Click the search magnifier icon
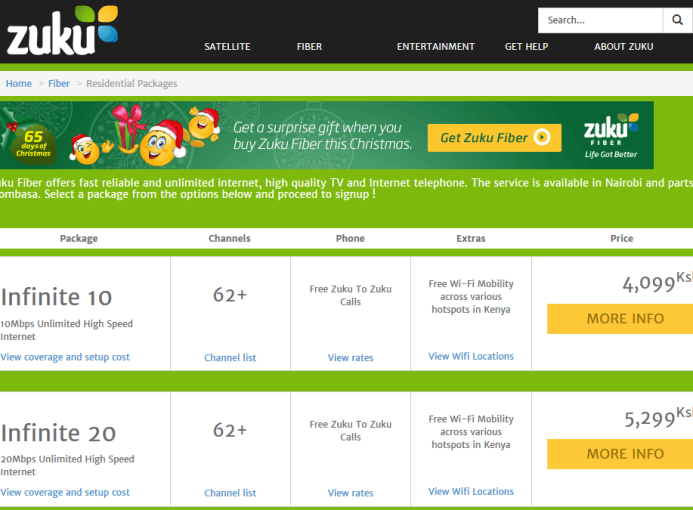Screen dimensions: 693x510 677,20
